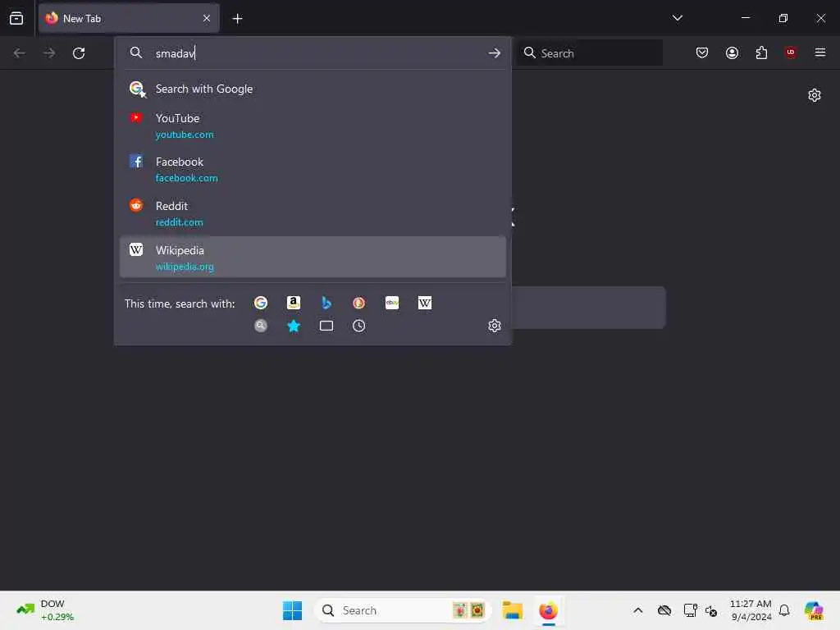Search this time with the Wikipedia engine icon
840x630 pixels.
pos(424,304)
